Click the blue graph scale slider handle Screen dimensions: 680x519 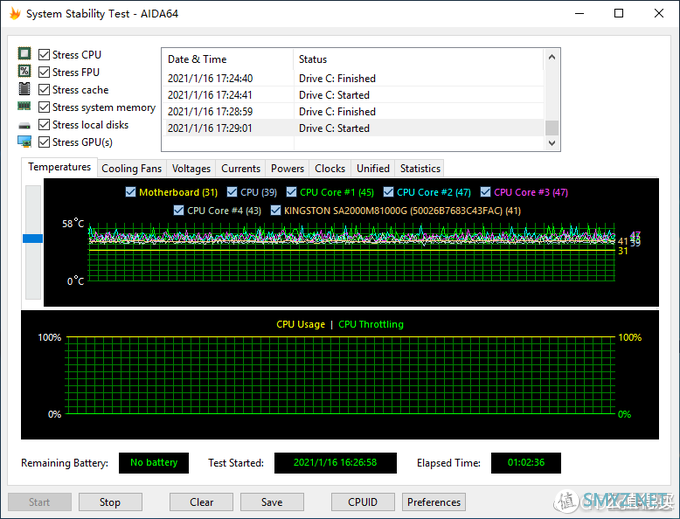tap(33, 238)
